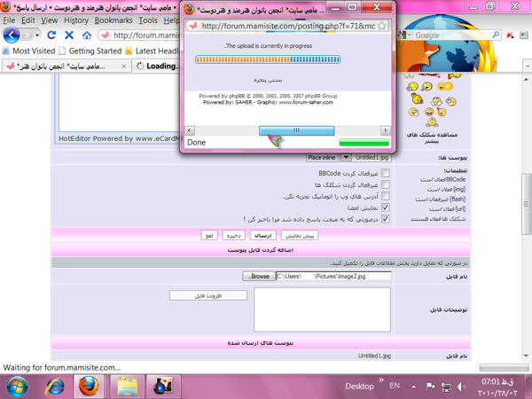Switch to the Loading tab
The width and height of the screenshot is (532, 399).
click(156, 66)
